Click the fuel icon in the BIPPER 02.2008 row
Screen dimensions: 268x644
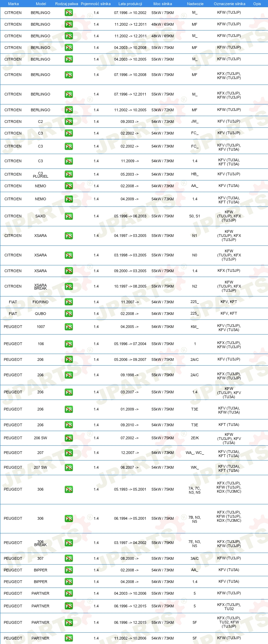point(69,570)
